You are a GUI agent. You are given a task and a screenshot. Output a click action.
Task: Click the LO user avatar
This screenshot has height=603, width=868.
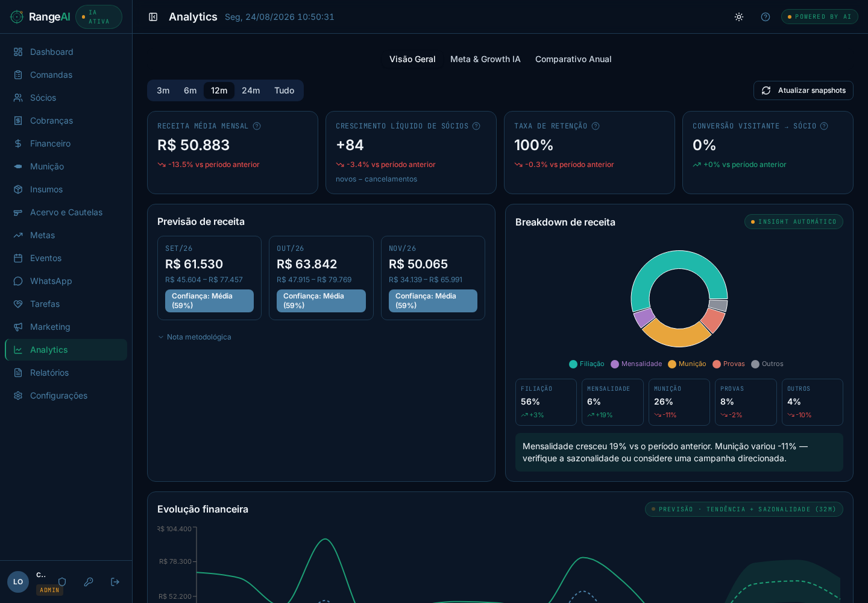(18, 582)
